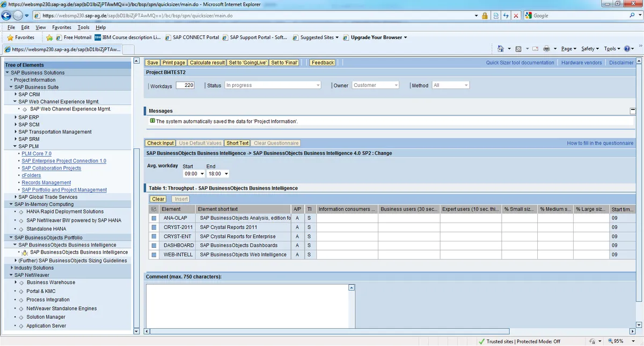The width and height of the screenshot is (644, 346).
Task: Click the Print icon in command bar
Action: (546, 49)
